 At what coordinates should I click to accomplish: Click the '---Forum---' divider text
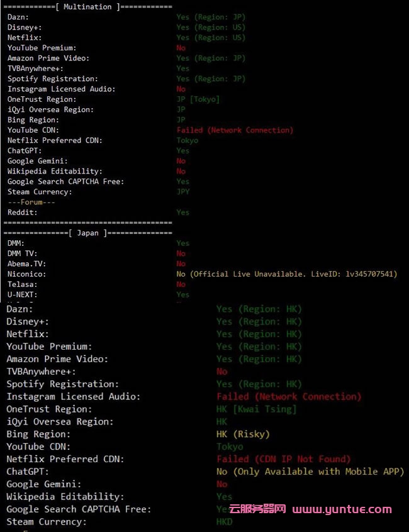tap(31, 202)
